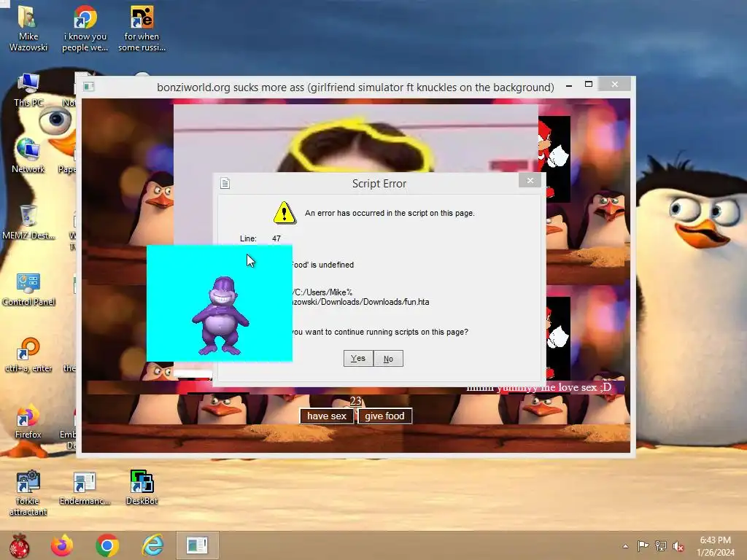Screen dimensions: 747x560
Task: Open the Mike Wazowski folder icon
Action: click(28, 28)
